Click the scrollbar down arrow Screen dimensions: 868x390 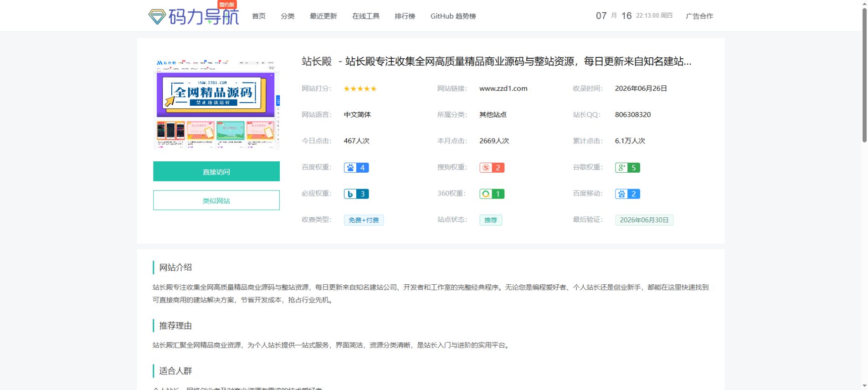click(x=864, y=386)
